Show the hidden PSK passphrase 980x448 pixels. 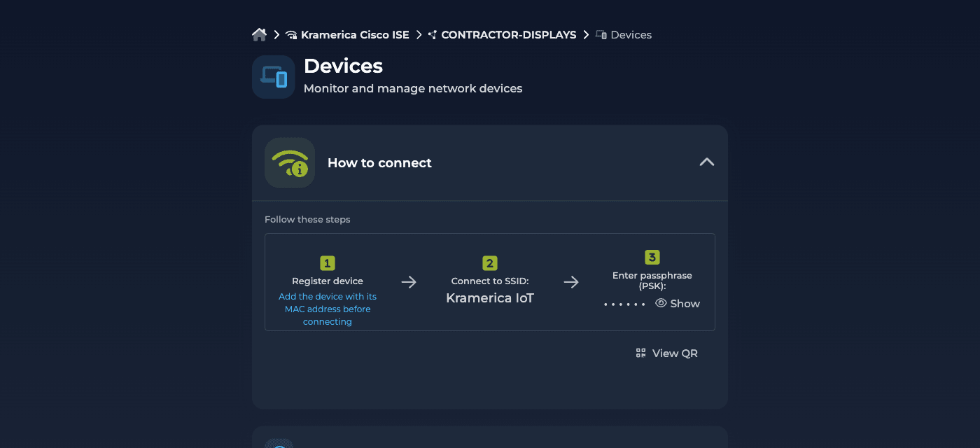point(678,303)
